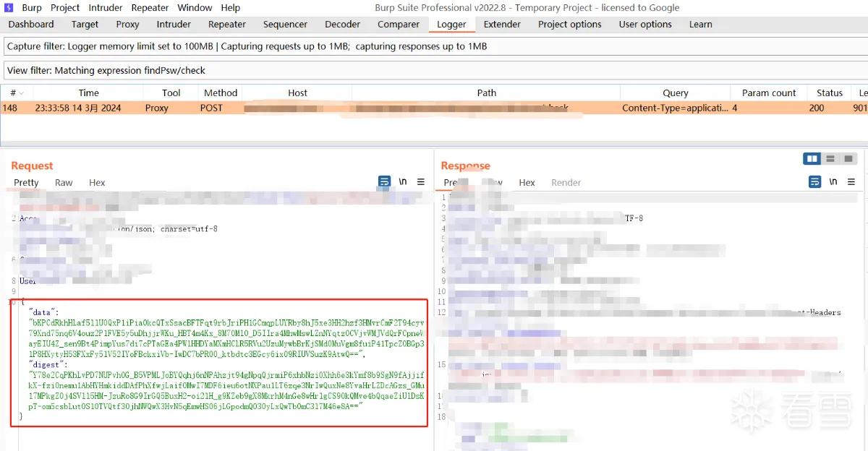Toggle response pretty-print wrap icon
Screen dimensions: 868x451
click(x=814, y=181)
